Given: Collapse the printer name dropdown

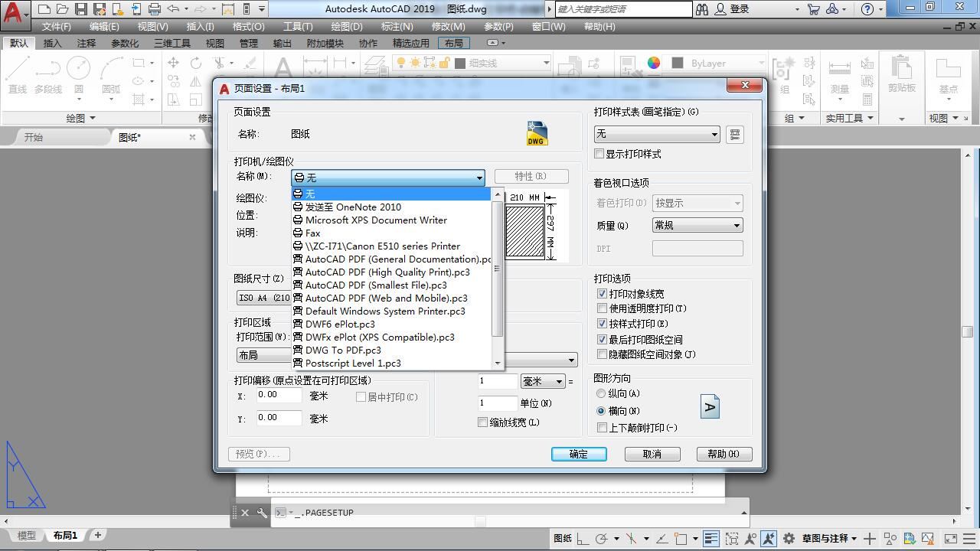Looking at the screenshot, I should tap(479, 178).
